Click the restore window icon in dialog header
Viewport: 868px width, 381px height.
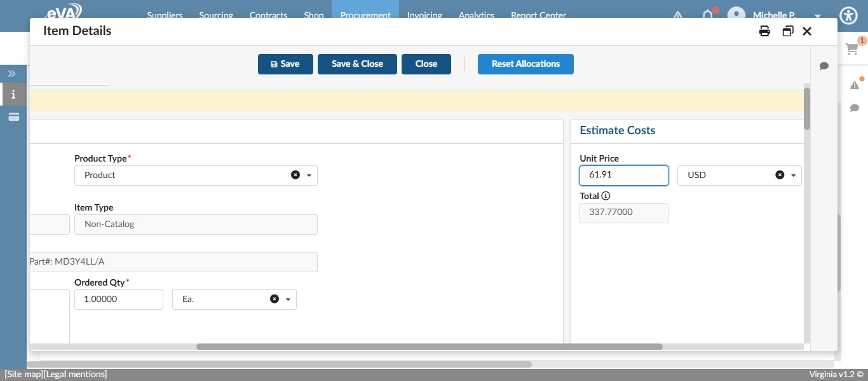788,31
